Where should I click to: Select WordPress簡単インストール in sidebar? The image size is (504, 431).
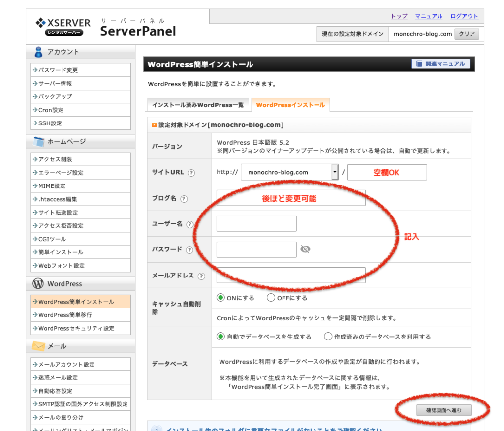[x=80, y=302]
